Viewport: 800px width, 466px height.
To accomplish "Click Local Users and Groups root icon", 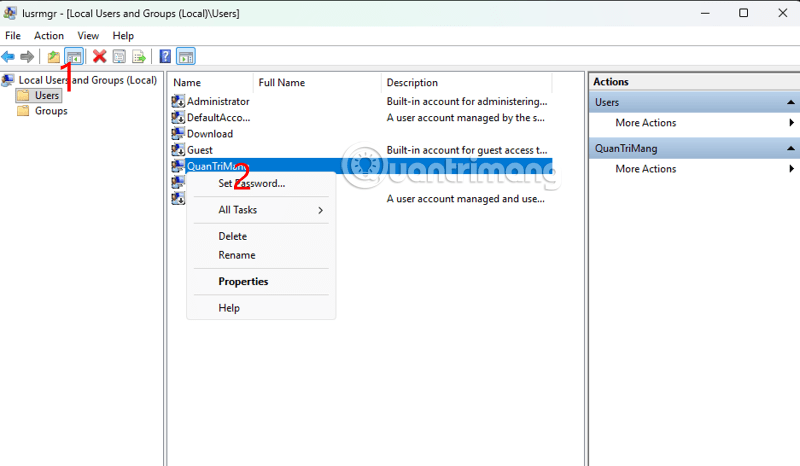I will [8, 80].
